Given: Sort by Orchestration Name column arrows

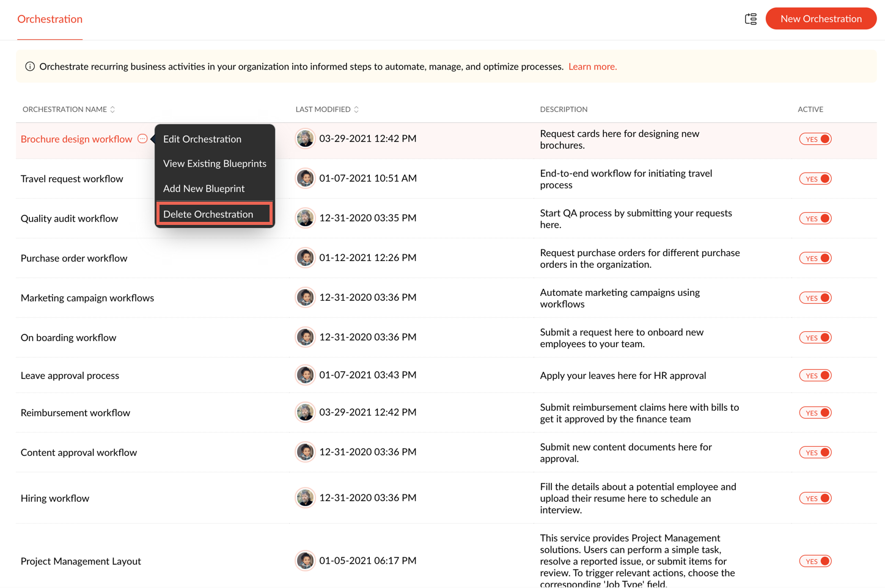Looking at the screenshot, I should pos(112,109).
